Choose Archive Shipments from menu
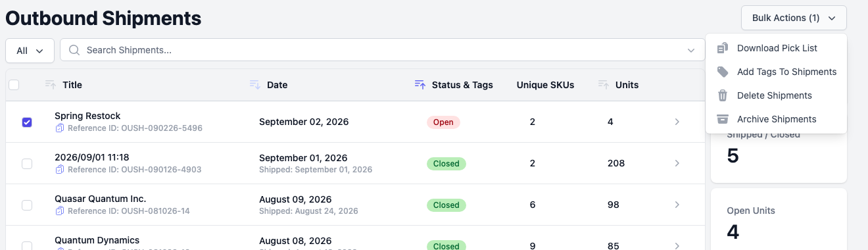The image size is (868, 250). pos(776,119)
